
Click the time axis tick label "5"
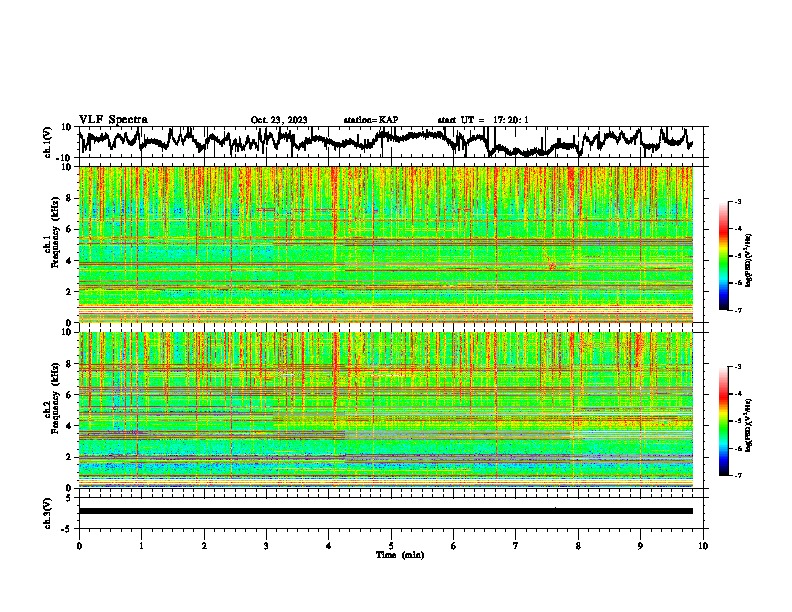(391, 546)
